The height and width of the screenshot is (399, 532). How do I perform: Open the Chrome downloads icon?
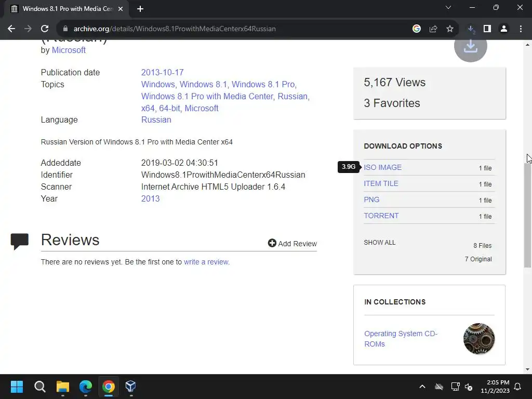coord(471,29)
